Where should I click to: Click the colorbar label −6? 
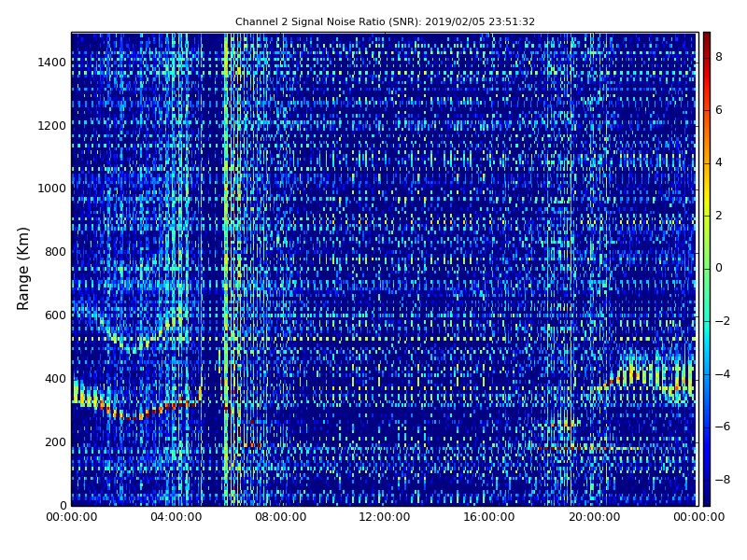pyautogui.click(x=723, y=427)
